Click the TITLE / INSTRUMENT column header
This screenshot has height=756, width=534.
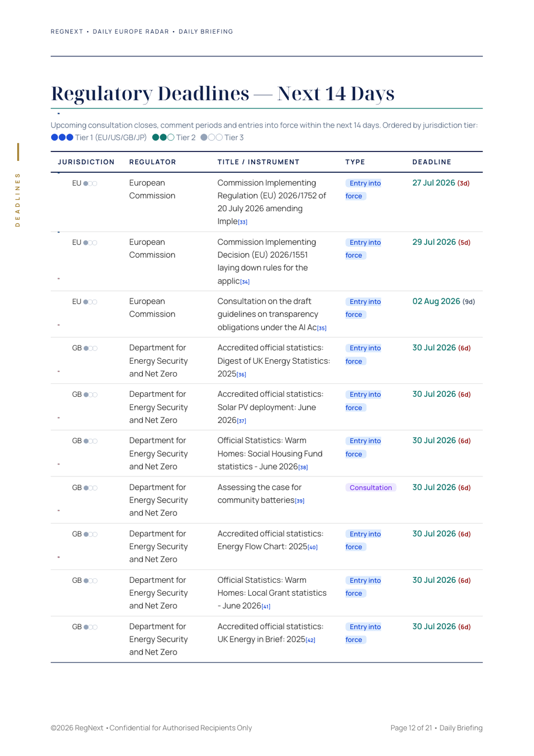tap(259, 162)
